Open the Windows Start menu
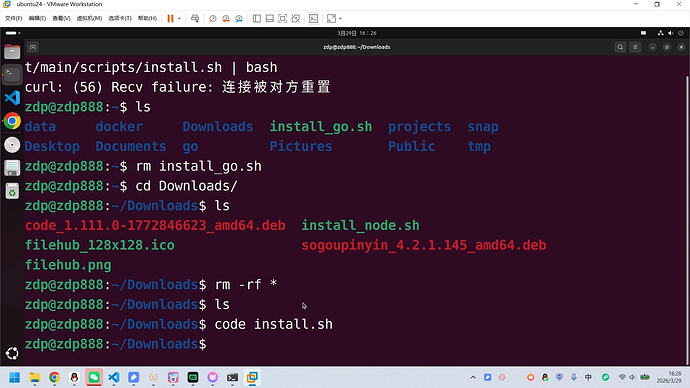 (15, 377)
